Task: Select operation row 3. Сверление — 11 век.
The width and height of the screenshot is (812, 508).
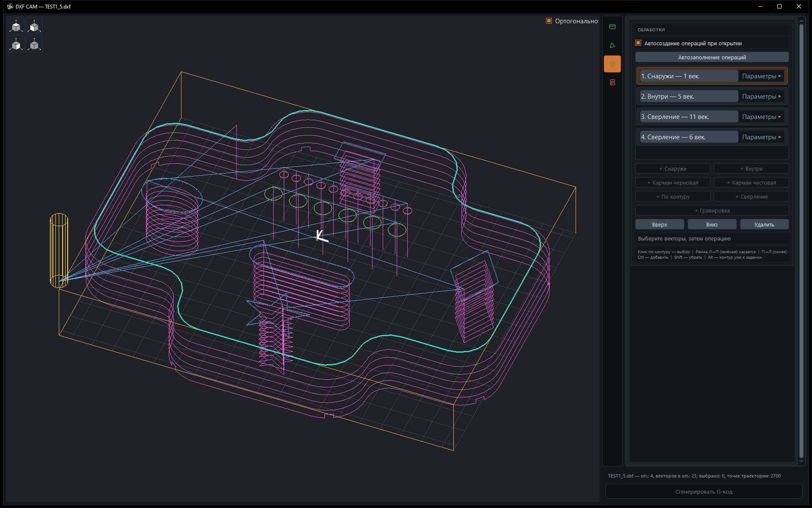Action: pos(689,117)
